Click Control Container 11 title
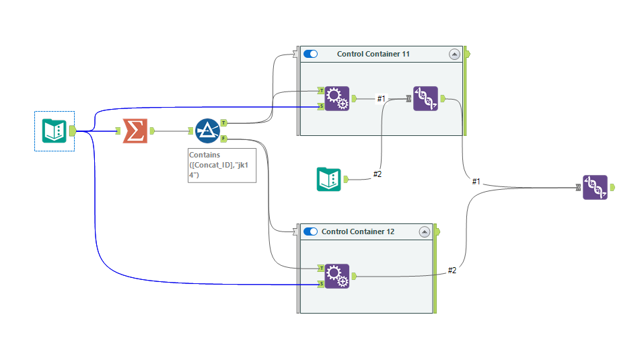Screen dimensions: 644x358 coord(373,54)
